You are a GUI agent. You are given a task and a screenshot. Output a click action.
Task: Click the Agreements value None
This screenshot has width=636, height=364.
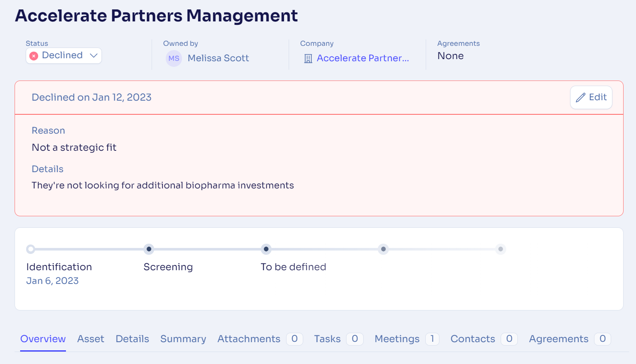click(x=451, y=56)
